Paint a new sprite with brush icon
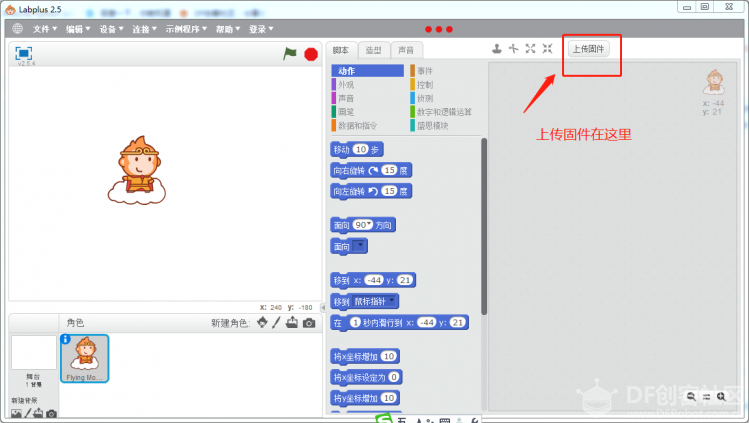The width and height of the screenshot is (749, 423). 276,323
